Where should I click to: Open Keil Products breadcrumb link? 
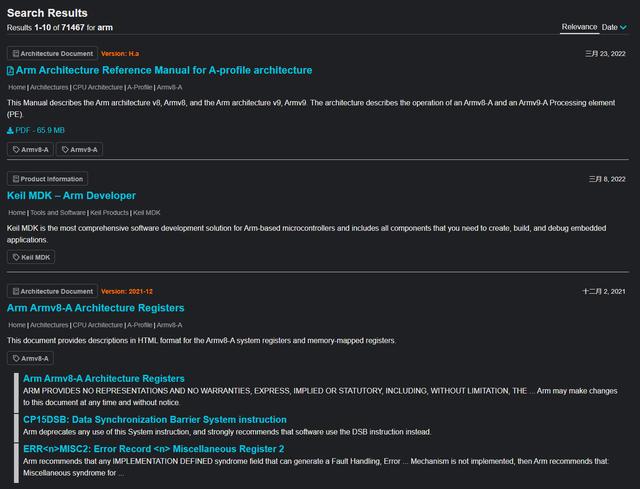click(x=109, y=213)
